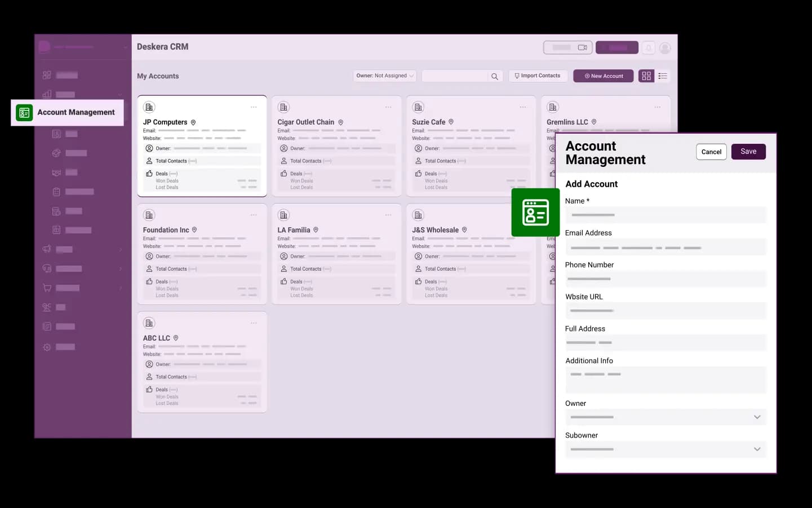Cancel the Add Account form
This screenshot has height=508, width=812.
(x=711, y=152)
